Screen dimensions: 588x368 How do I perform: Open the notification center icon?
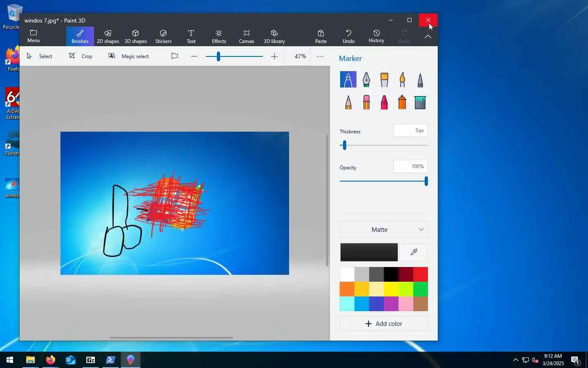[x=575, y=360]
